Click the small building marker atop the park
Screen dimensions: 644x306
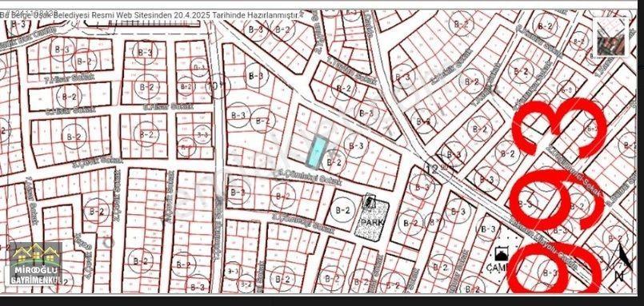point(370,201)
